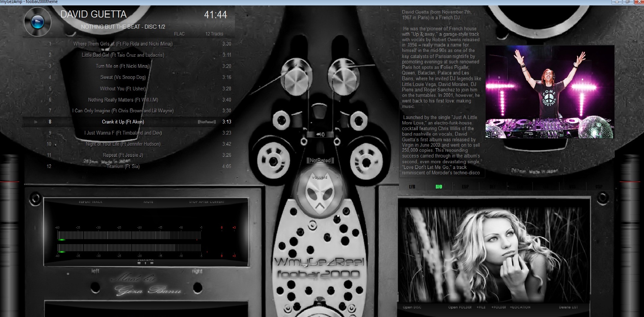Select track 9 I Just Wanna F
The image size is (644, 317).
click(x=128, y=133)
